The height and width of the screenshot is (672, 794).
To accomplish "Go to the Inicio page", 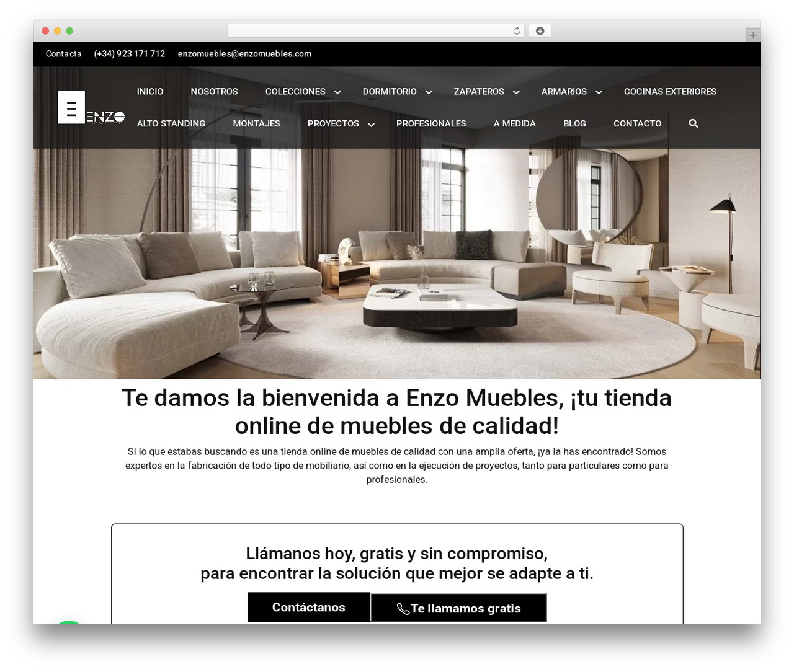I will click(150, 91).
